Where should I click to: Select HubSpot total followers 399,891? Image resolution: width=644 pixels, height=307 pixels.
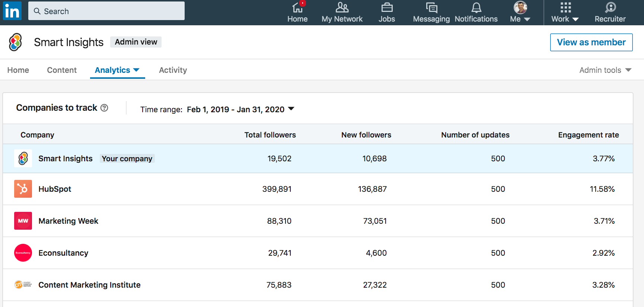(277, 189)
